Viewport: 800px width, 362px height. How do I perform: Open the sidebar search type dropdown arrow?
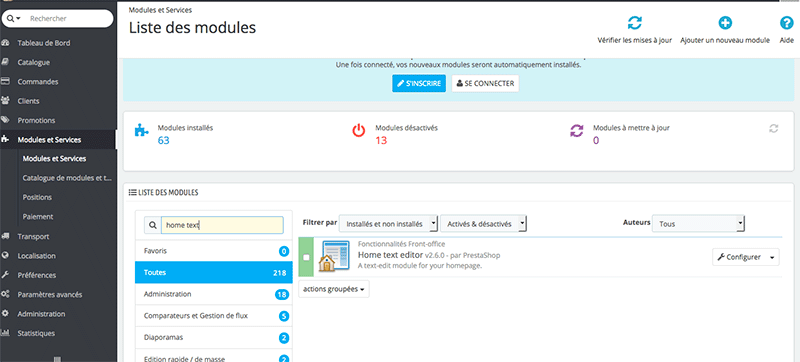18,18
